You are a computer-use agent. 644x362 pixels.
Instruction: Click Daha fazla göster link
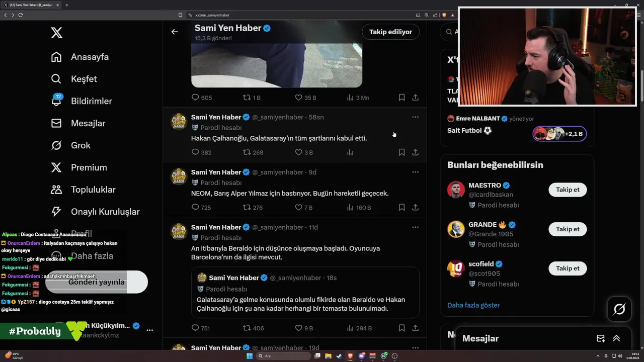473,305
